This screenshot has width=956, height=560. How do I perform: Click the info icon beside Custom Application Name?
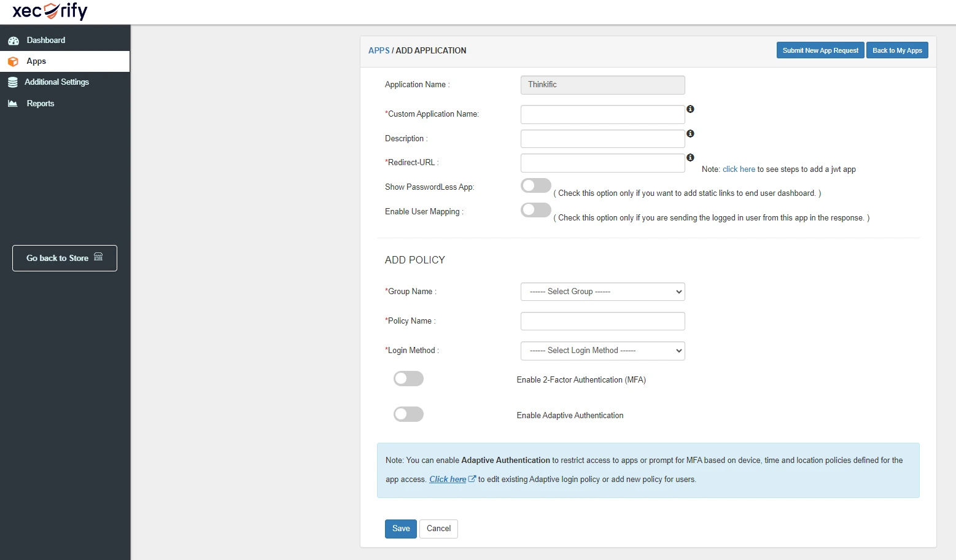pyautogui.click(x=690, y=109)
